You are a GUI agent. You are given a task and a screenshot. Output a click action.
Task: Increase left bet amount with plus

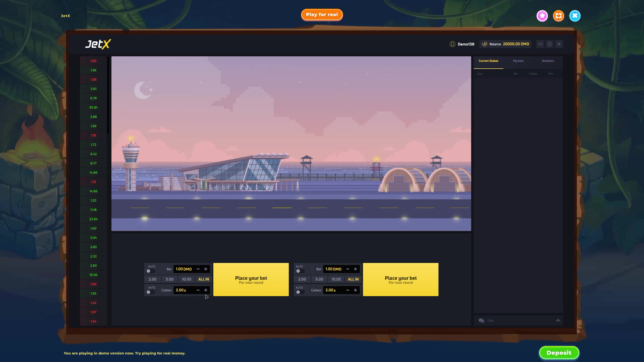point(206,269)
